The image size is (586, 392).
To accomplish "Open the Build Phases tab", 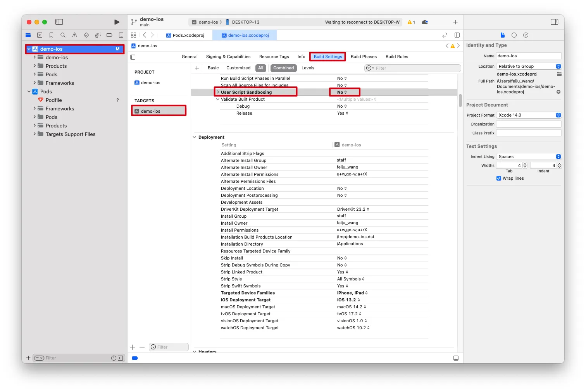I will pyautogui.click(x=364, y=57).
